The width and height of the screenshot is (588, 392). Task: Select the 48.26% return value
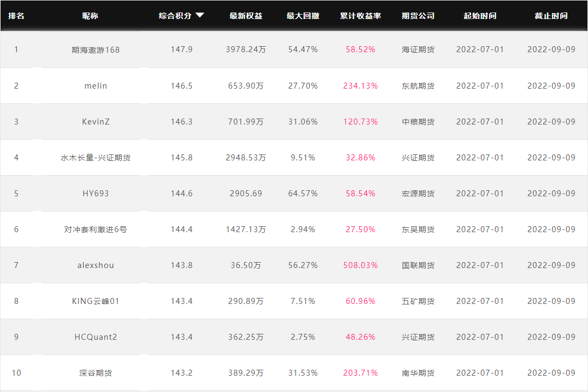tap(360, 337)
